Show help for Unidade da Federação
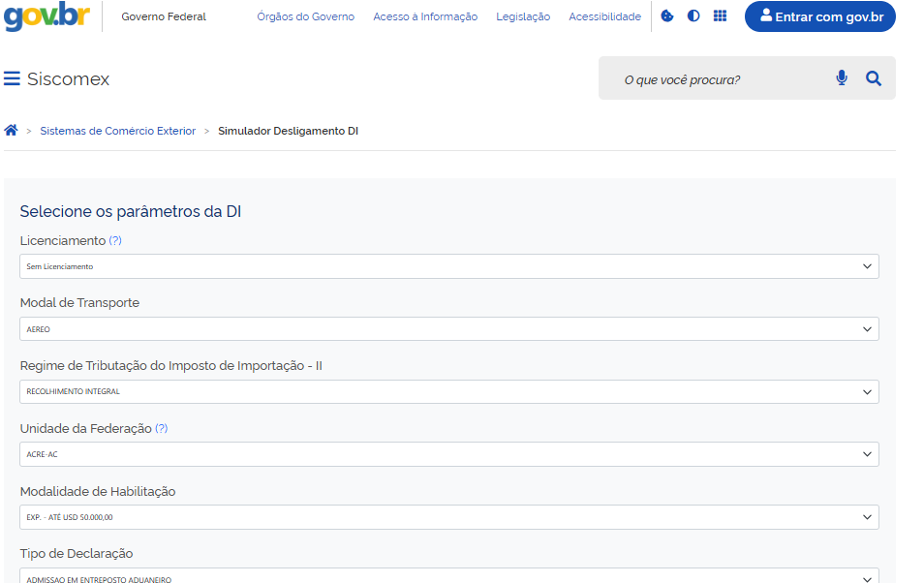Image resolution: width=924 pixels, height=583 pixels. pyautogui.click(x=162, y=428)
